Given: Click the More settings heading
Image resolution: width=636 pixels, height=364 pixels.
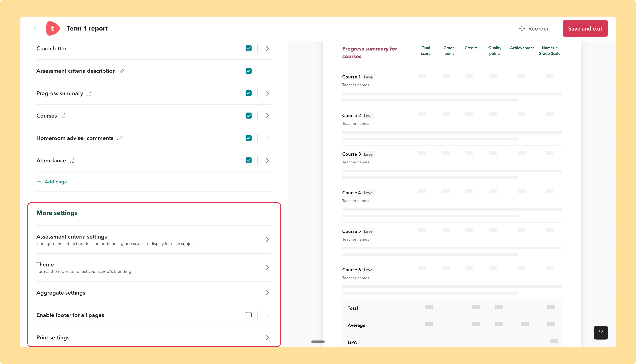Looking at the screenshot, I should point(57,213).
